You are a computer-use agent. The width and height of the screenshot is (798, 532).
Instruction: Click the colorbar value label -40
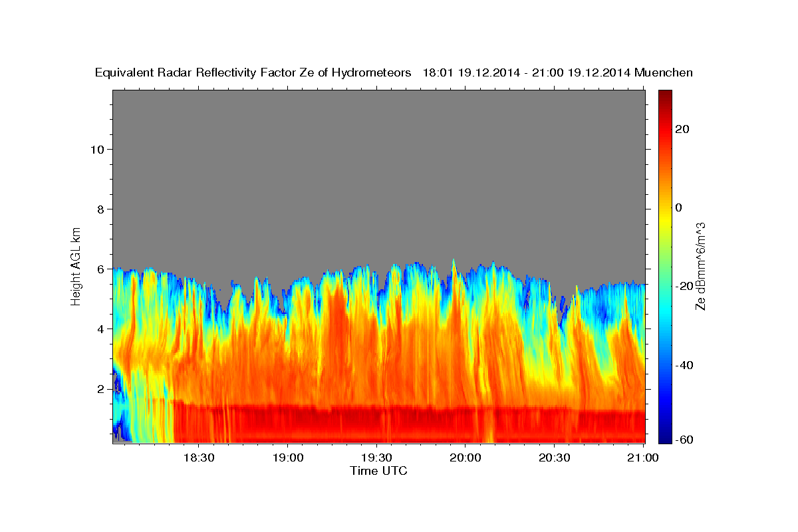[x=686, y=365]
